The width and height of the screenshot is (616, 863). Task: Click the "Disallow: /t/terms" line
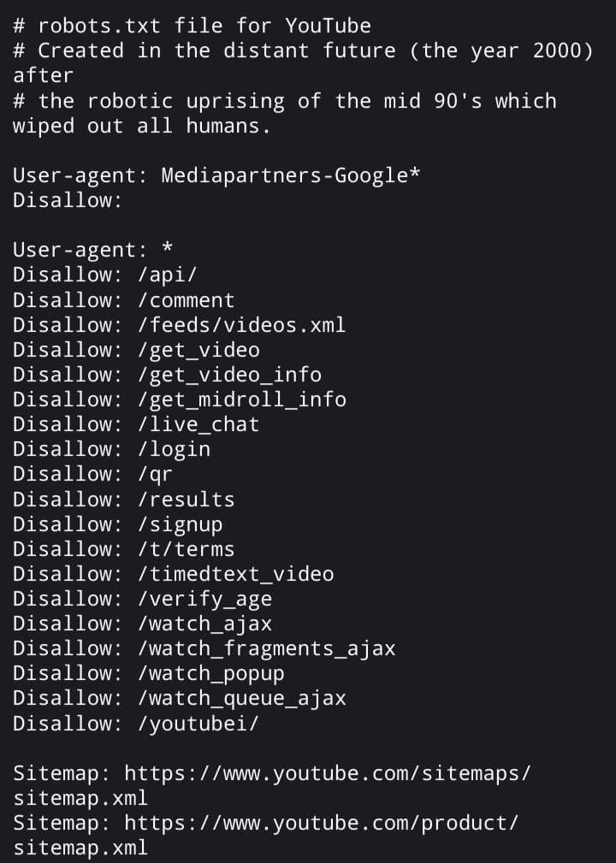click(123, 549)
